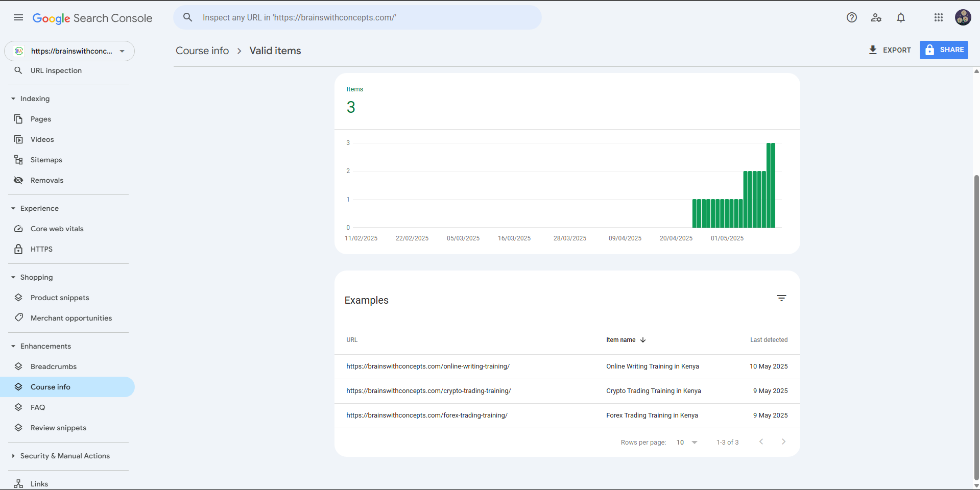Click the Sitemaps icon in sidebar
The height and width of the screenshot is (490, 980).
(x=18, y=160)
